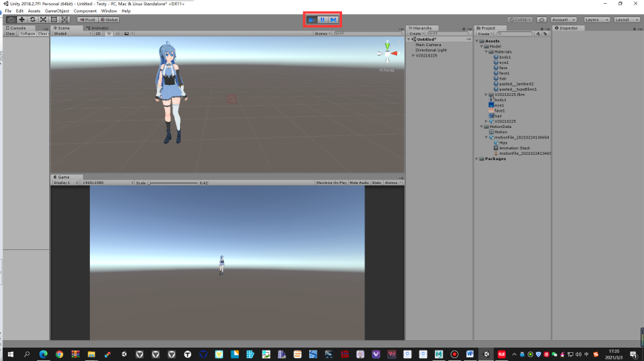Select hair texture asset
644x361 pixels.
[495, 116]
